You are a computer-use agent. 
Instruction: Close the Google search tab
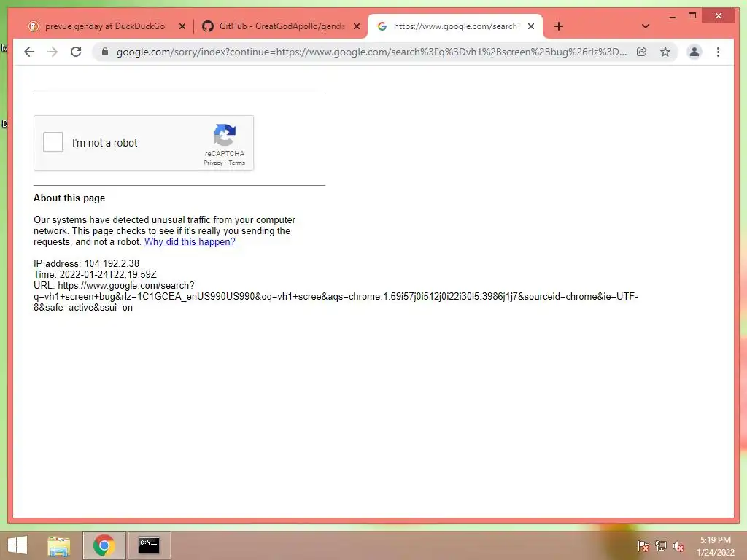pos(531,27)
